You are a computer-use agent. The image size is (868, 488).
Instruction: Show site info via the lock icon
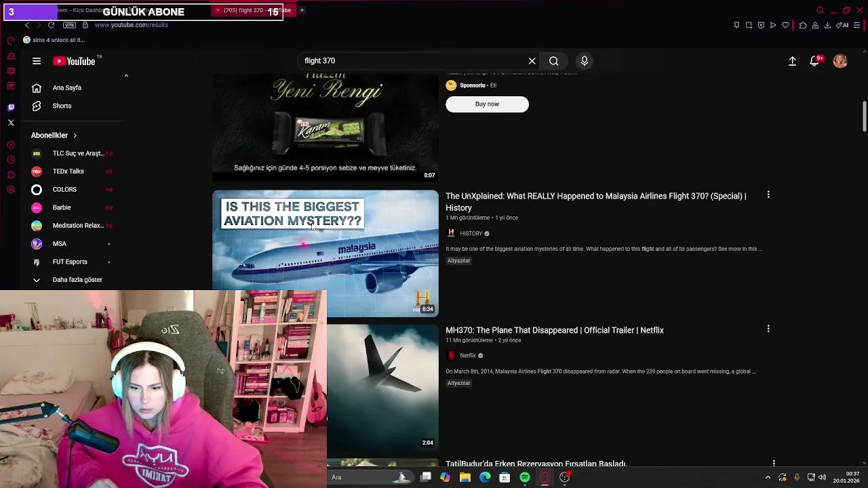coord(85,25)
